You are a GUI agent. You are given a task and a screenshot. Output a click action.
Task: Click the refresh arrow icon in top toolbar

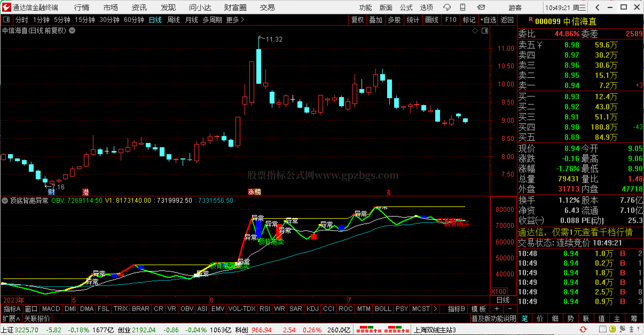point(447,7)
